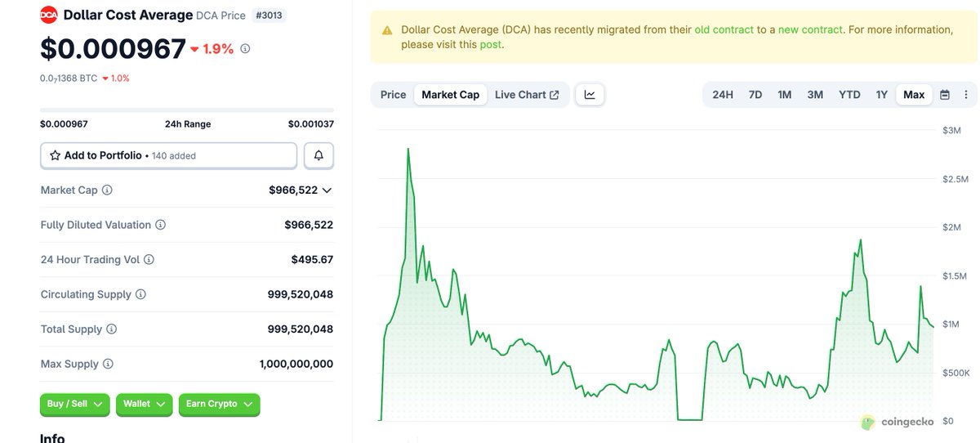Open Max Supply info icon
This screenshot has height=443, width=980.
pyautogui.click(x=108, y=364)
